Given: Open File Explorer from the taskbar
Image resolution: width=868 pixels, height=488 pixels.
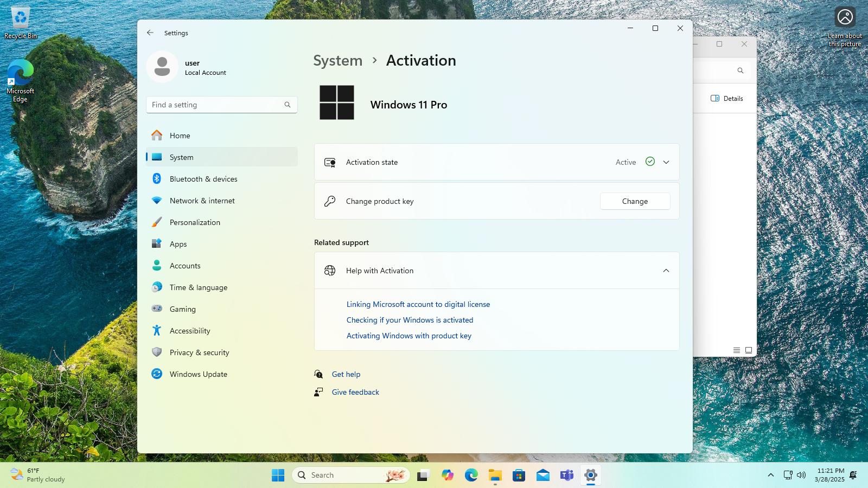Looking at the screenshot, I should [495, 476].
